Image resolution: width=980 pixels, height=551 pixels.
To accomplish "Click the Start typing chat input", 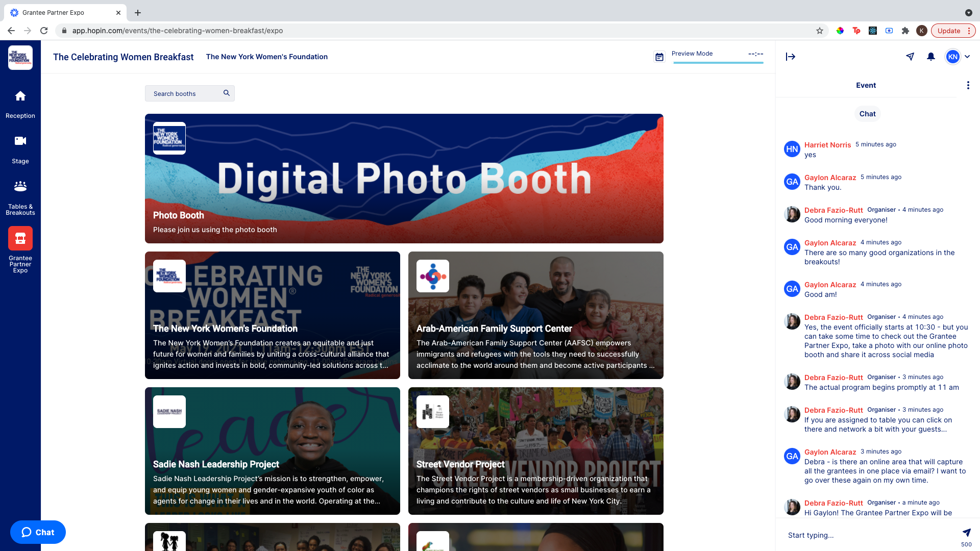I will 868,535.
